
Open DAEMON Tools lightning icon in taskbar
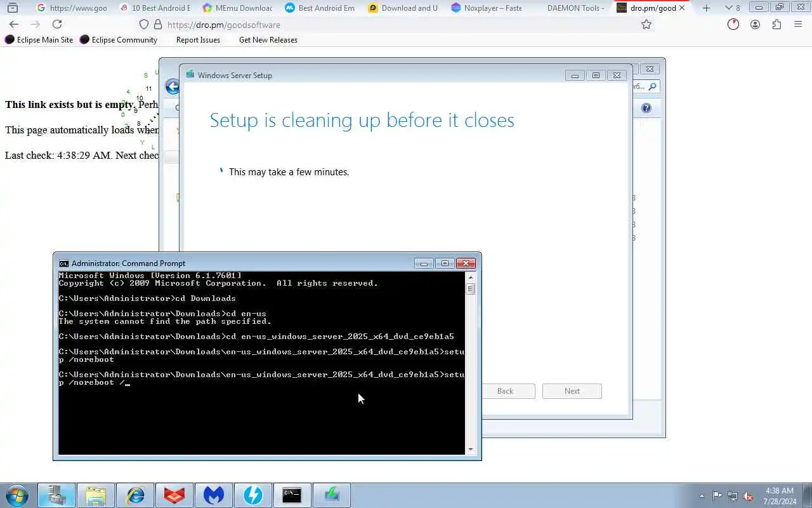click(x=253, y=495)
